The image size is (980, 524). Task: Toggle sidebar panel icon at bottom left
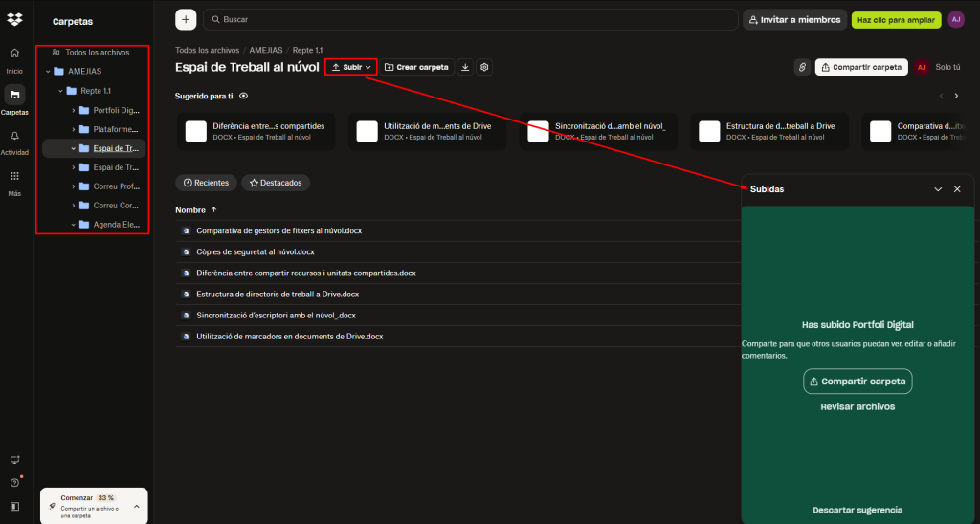coord(14,506)
